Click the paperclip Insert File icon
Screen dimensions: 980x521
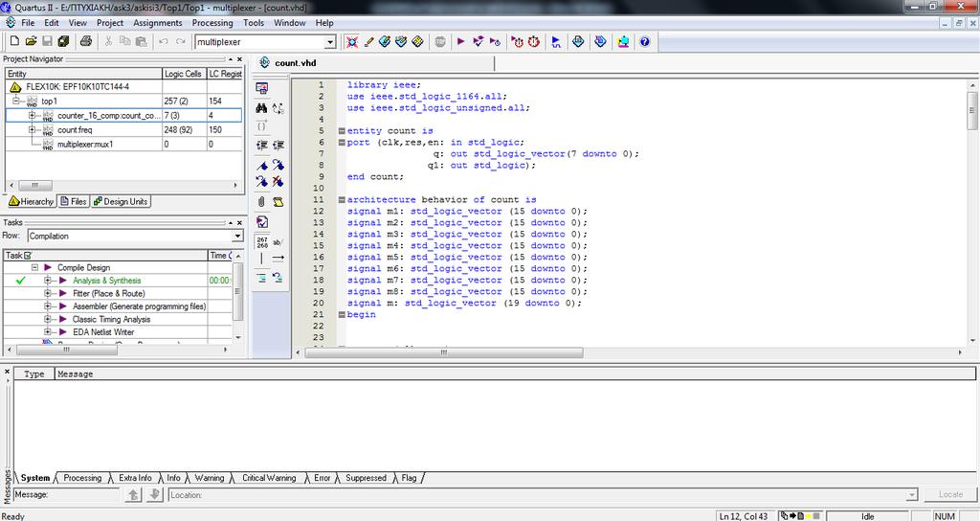[262, 201]
